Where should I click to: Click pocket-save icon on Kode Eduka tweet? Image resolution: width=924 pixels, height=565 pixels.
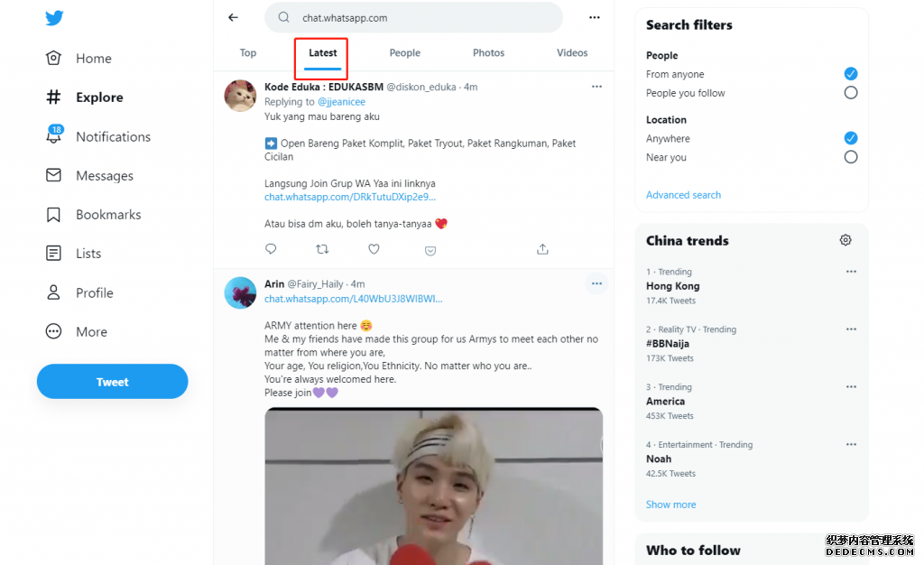coord(430,251)
